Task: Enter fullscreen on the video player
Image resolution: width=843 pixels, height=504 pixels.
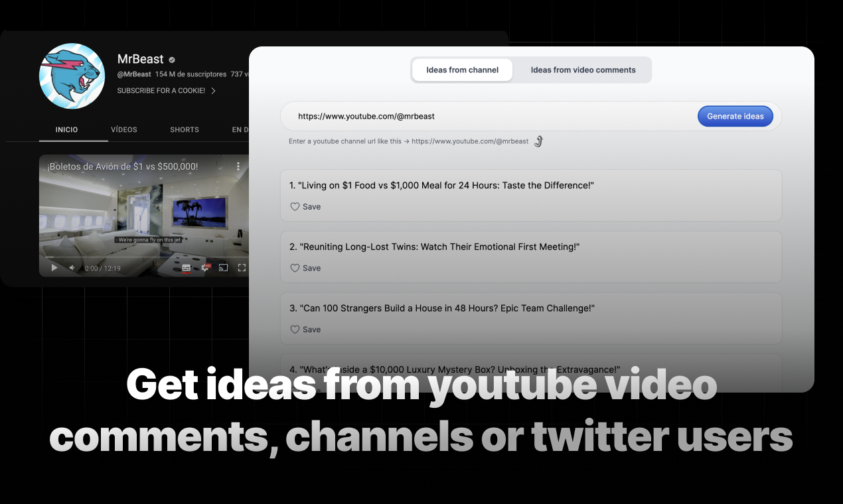Action: click(x=242, y=268)
